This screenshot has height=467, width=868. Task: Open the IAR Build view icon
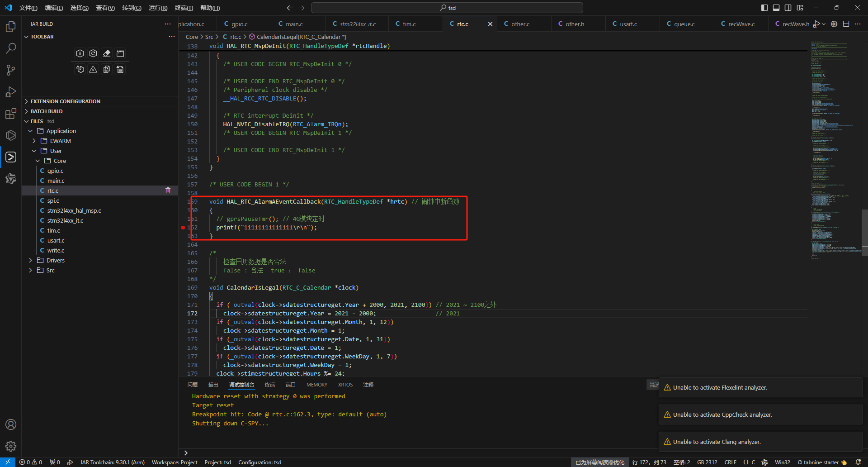pos(11,157)
